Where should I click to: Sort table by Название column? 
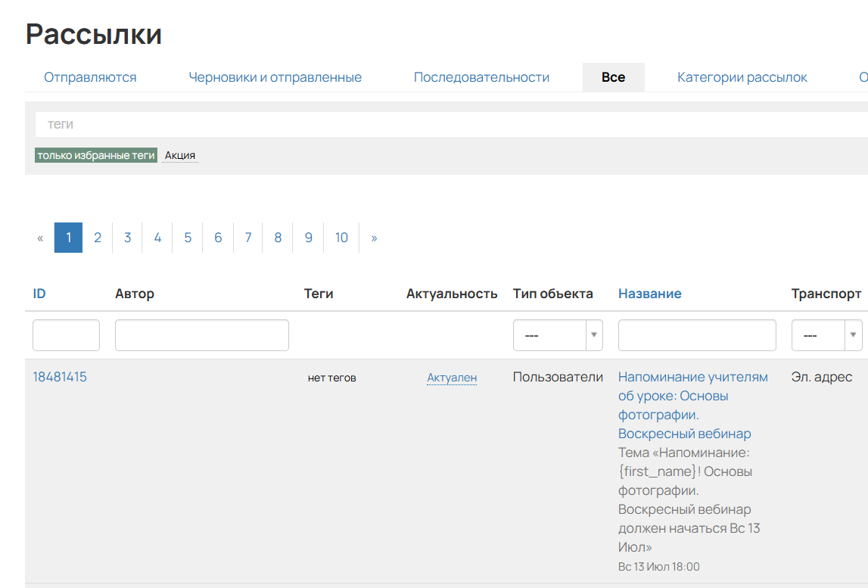(649, 294)
